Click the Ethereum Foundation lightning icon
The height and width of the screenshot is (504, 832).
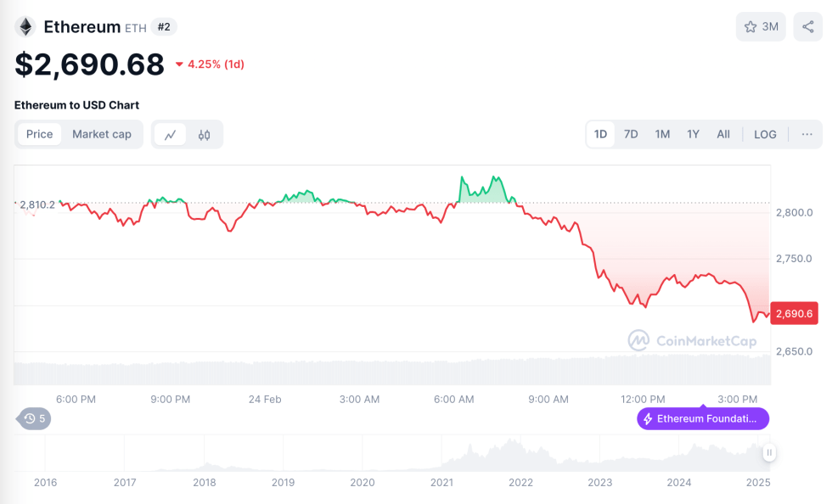[x=649, y=418]
